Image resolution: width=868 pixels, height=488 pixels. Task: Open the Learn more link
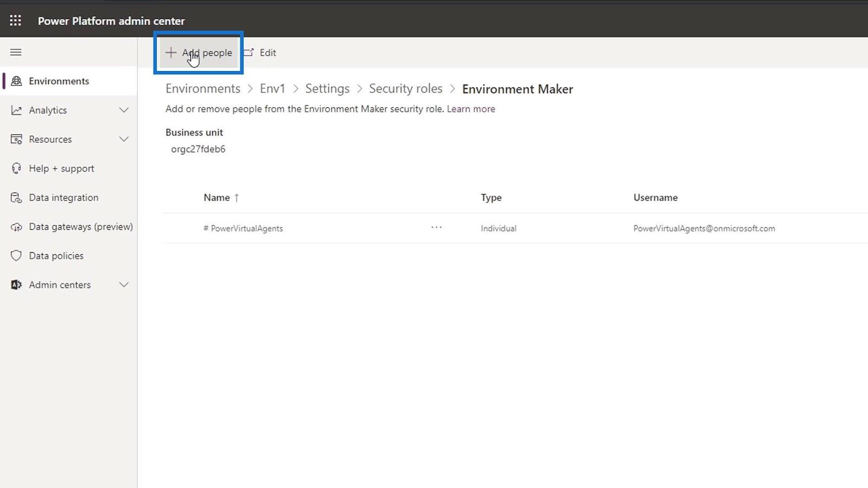tap(471, 109)
